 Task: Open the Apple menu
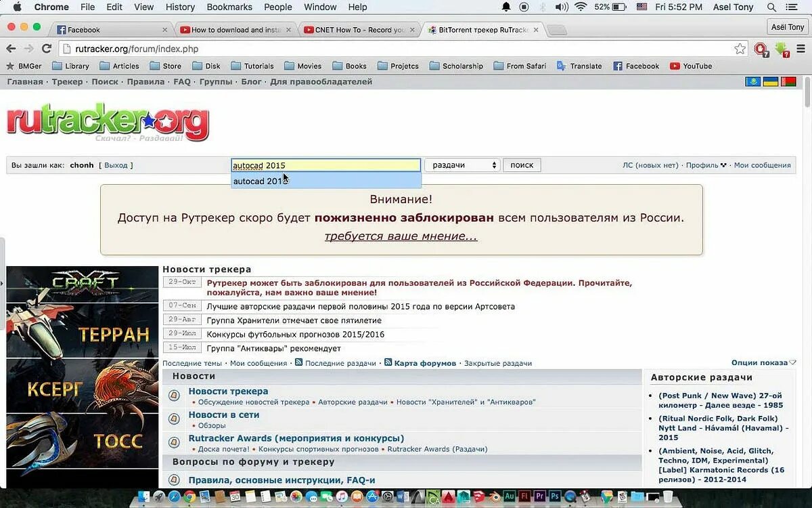click(x=17, y=7)
